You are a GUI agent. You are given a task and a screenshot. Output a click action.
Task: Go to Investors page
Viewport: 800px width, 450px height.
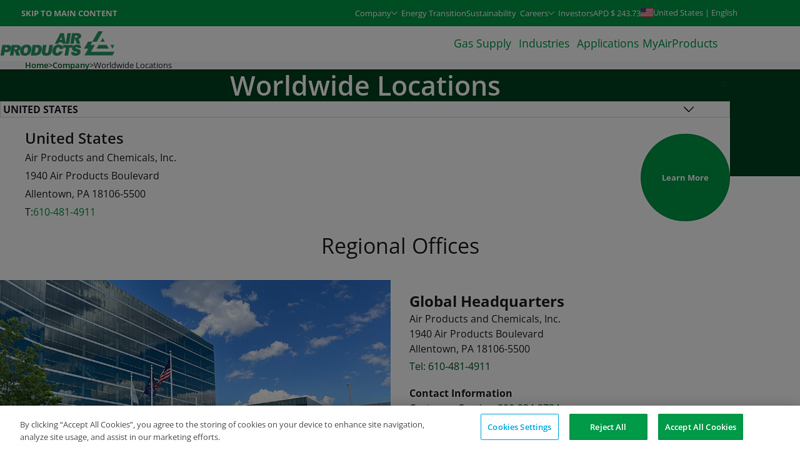(575, 13)
